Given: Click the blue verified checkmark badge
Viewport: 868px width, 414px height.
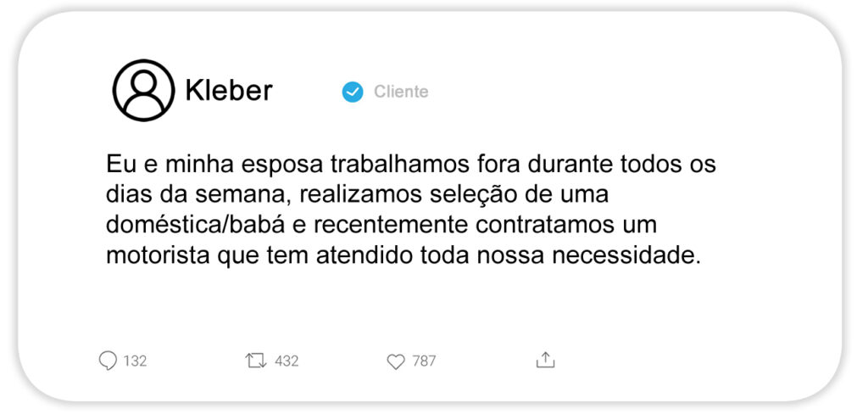Looking at the screenshot, I should [x=352, y=92].
